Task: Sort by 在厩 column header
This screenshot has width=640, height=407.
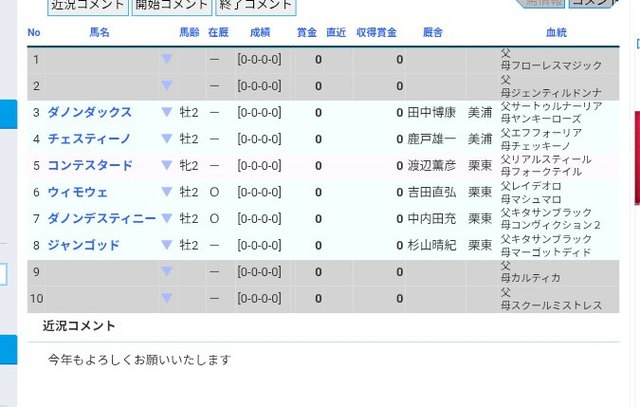Action: [x=218, y=33]
